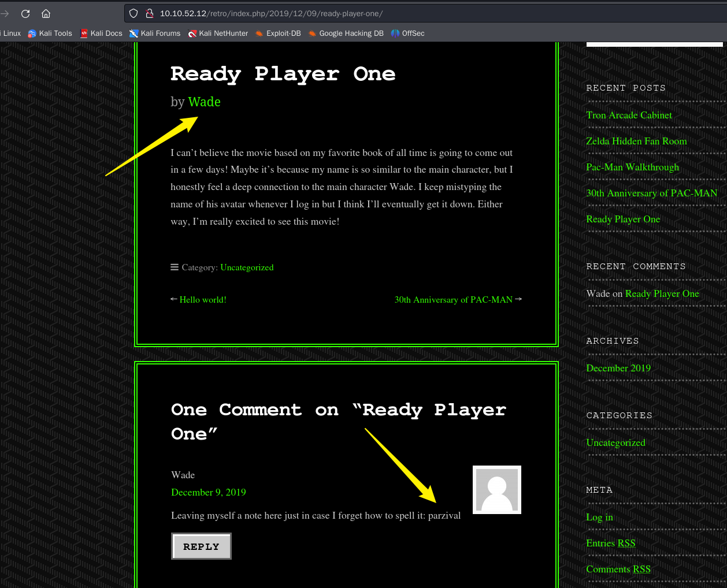Open Ready Player One under Recent Comments
Screen dimensions: 727x588
pyautogui.click(x=662, y=293)
